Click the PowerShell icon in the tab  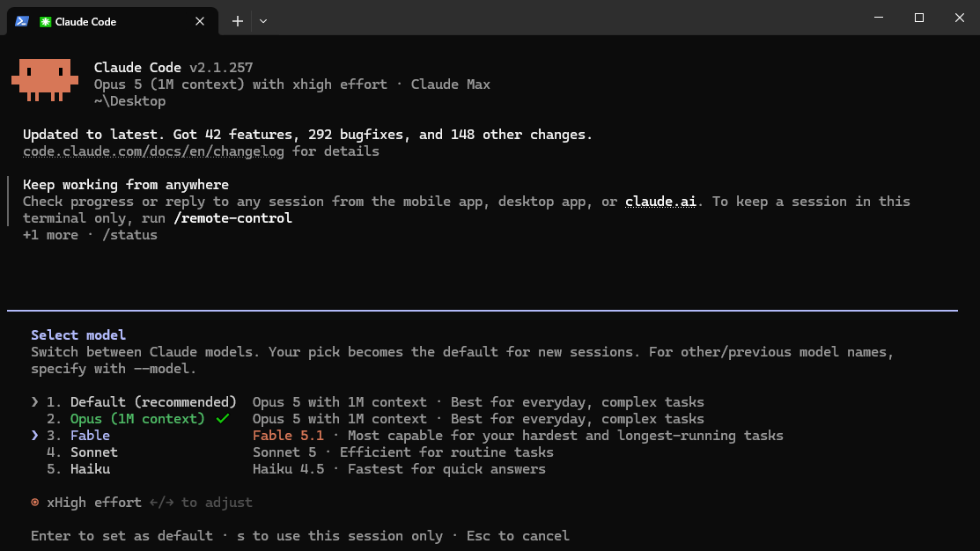tap(22, 21)
